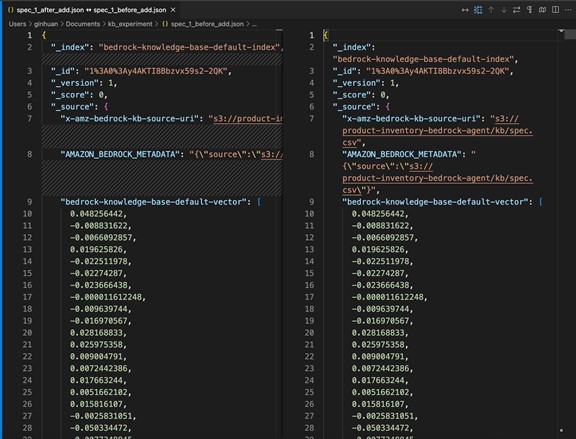The width and height of the screenshot is (576, 439).
Task: Select "bedrock-knowledge-base-default-index" value in left pane
Action: tap(189, 47)
